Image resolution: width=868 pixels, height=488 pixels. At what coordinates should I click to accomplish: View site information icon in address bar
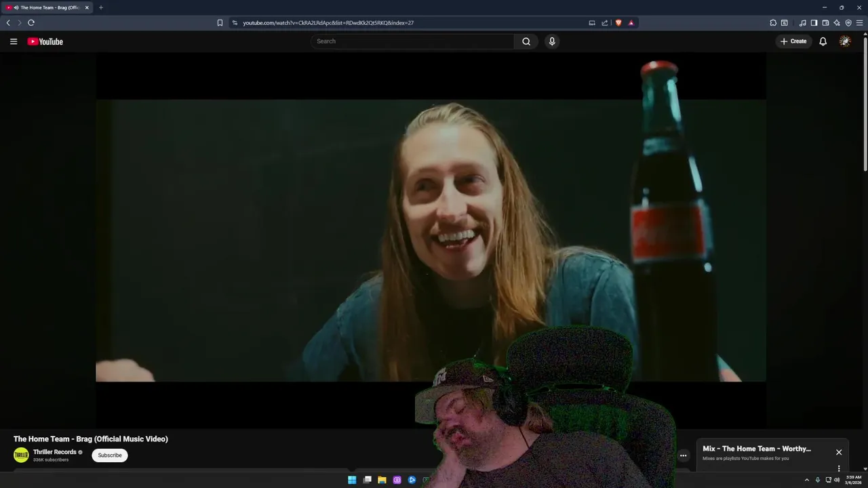point(235,22)
